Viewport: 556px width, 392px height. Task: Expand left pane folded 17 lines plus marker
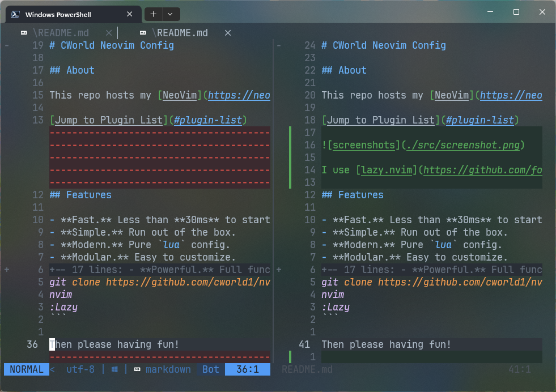tap(7, 270)
